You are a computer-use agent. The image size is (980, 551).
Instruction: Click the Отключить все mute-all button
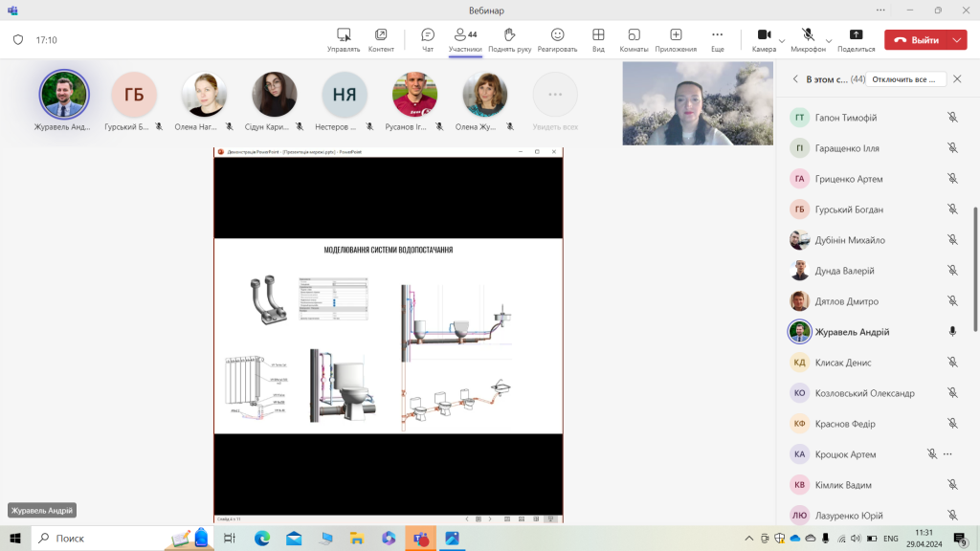(904, 79)
